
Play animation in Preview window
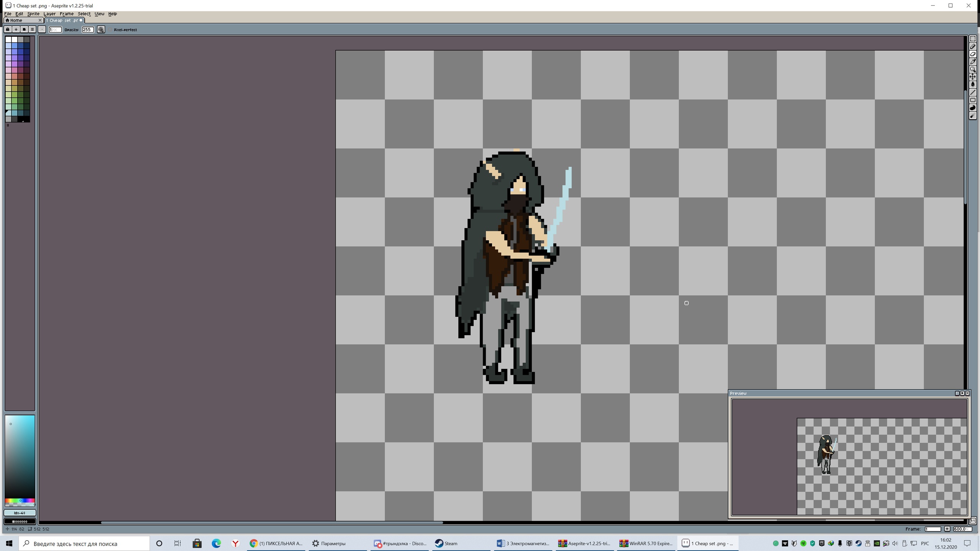coord(962,393)
